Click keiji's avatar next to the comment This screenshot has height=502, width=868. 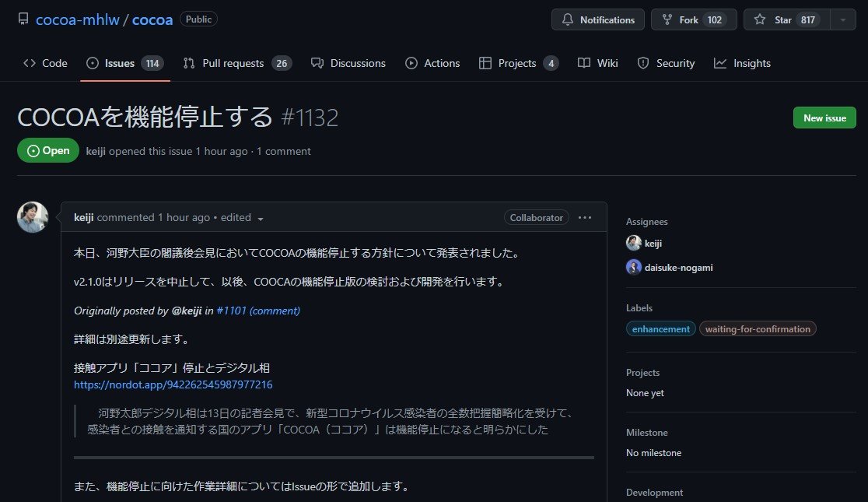point(33,217)
